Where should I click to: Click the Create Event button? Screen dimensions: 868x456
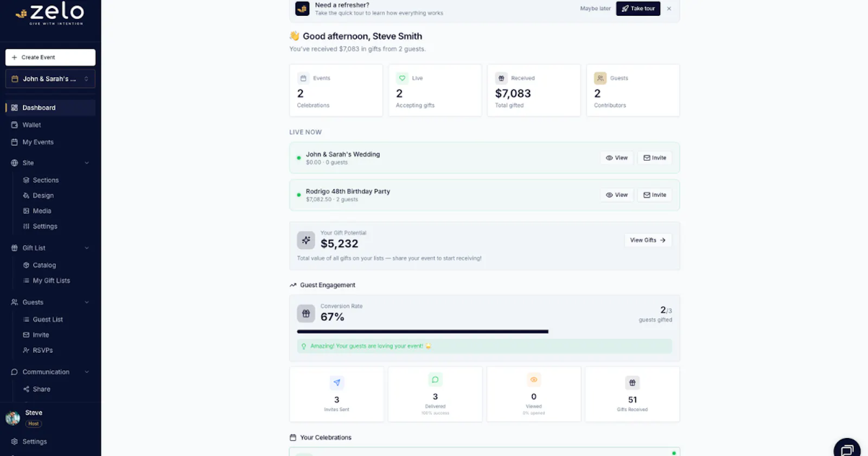[x=50, y=58]
